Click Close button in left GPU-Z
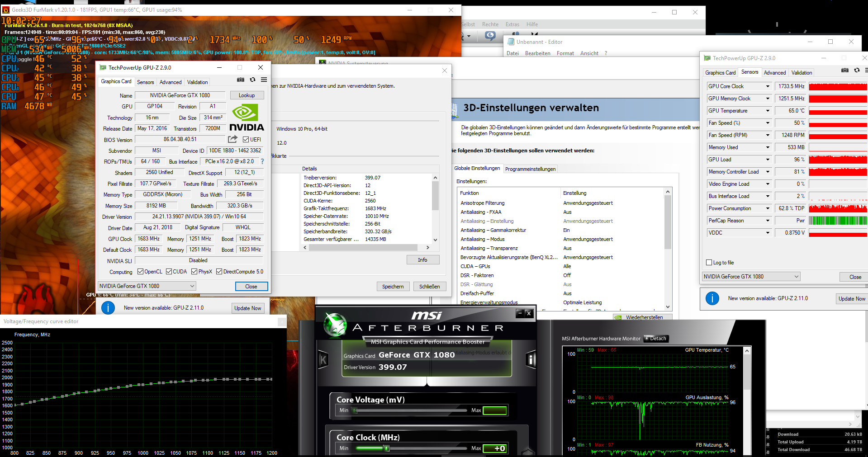This screenshot has width=868, height=457. [x=251, y=287]
